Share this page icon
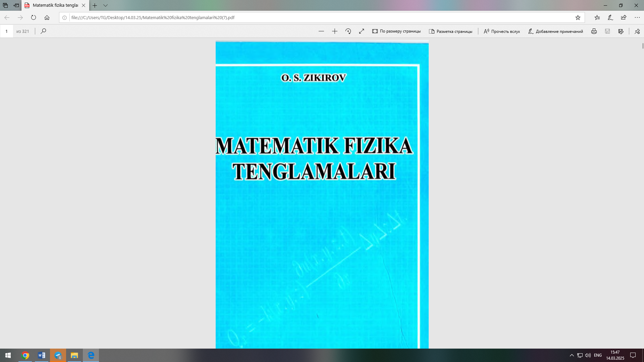This screenshot has width=644, height=362. (624, 17)
